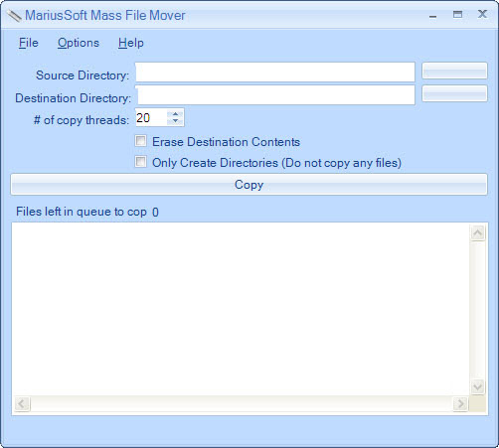The width and height of the screenshot is (499, 448).
Task: Decrease copy threads with down arrow
Action: [175, 121]
